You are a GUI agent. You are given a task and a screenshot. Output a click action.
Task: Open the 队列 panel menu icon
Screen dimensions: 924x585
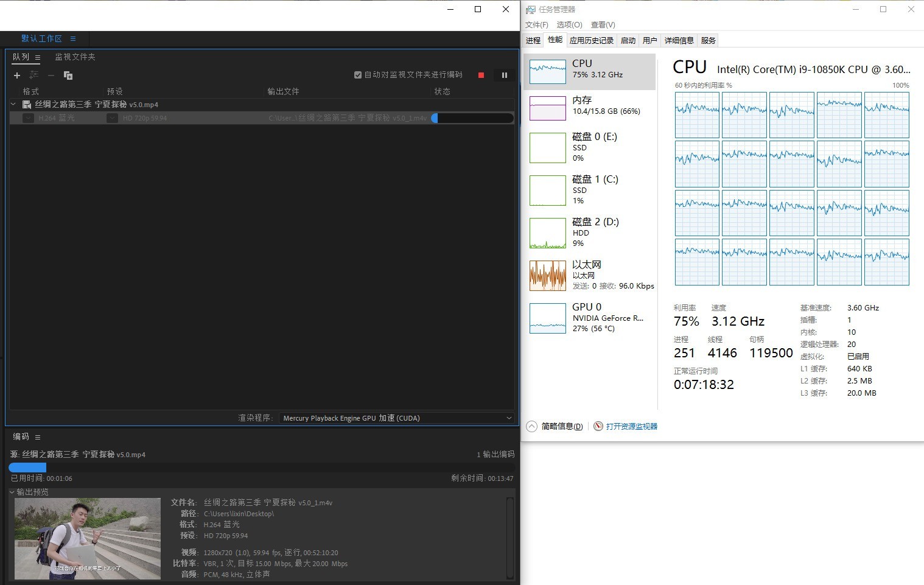[38, 57]
